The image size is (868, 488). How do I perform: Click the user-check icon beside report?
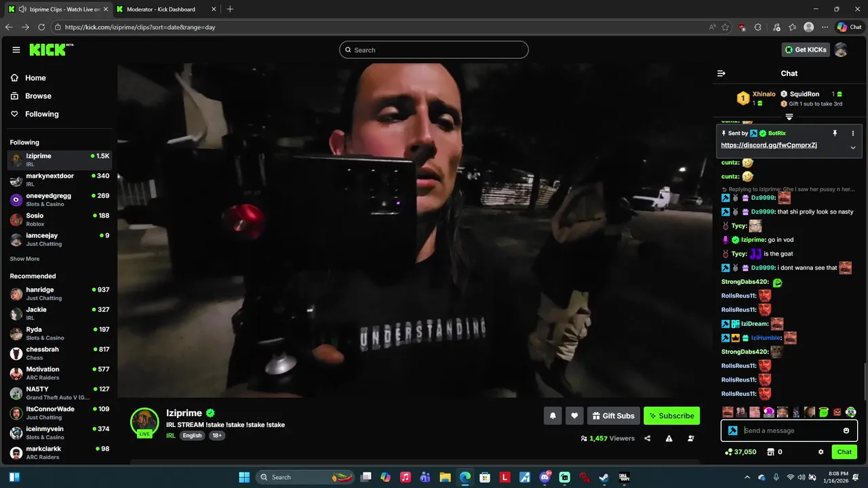[x=691, y=439]
